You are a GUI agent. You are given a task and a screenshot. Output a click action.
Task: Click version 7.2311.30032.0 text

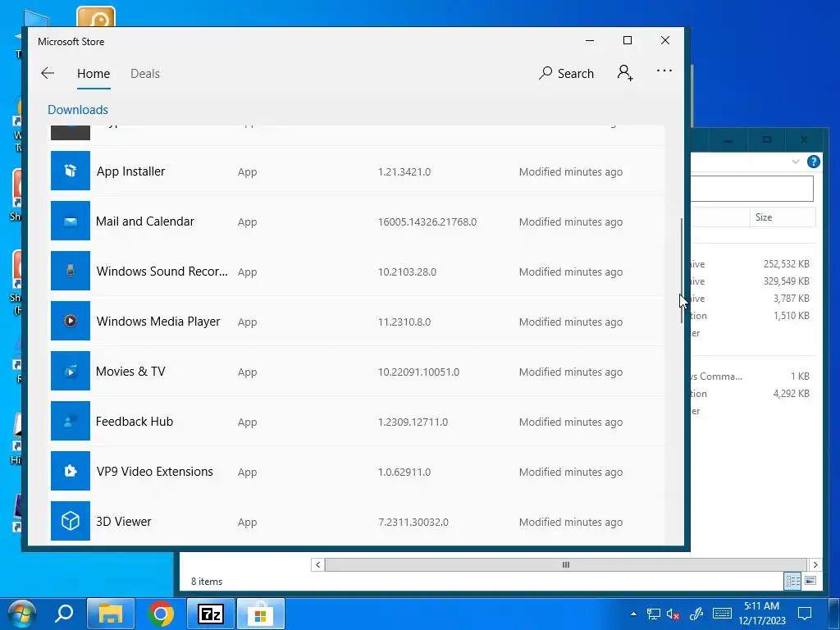(x=413, y=522)
